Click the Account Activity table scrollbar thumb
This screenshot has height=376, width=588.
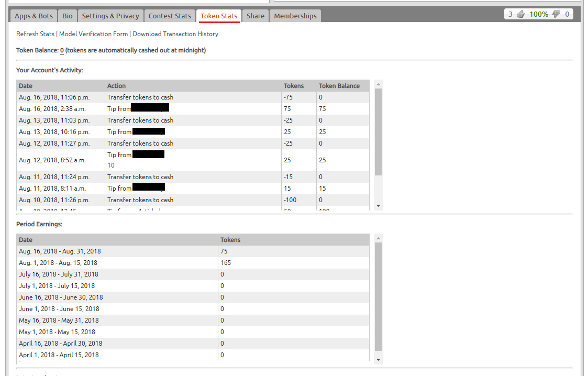click(x=379, y=131)
